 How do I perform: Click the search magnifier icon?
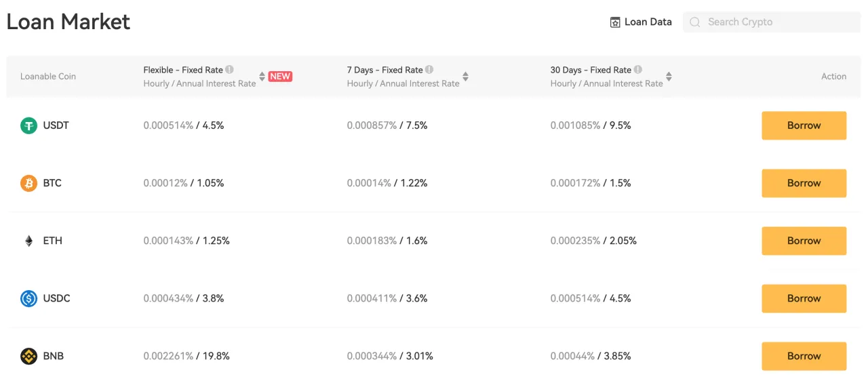pos(694,22)
